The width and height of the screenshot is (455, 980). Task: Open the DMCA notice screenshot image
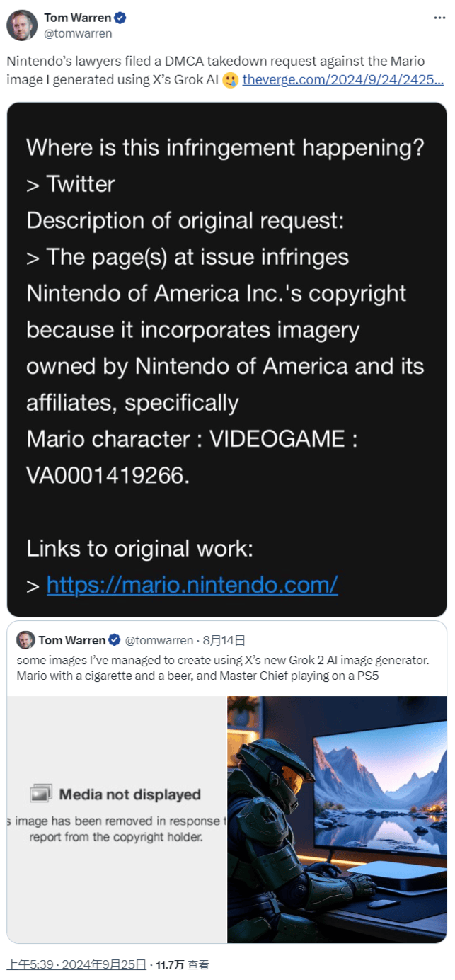[227, 359]
